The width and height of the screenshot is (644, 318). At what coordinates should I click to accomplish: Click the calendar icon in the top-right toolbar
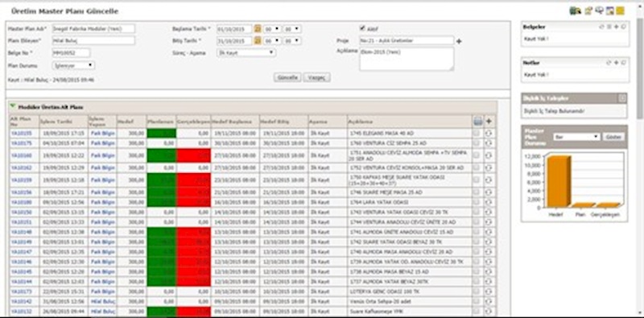click(x=610, y=11)
